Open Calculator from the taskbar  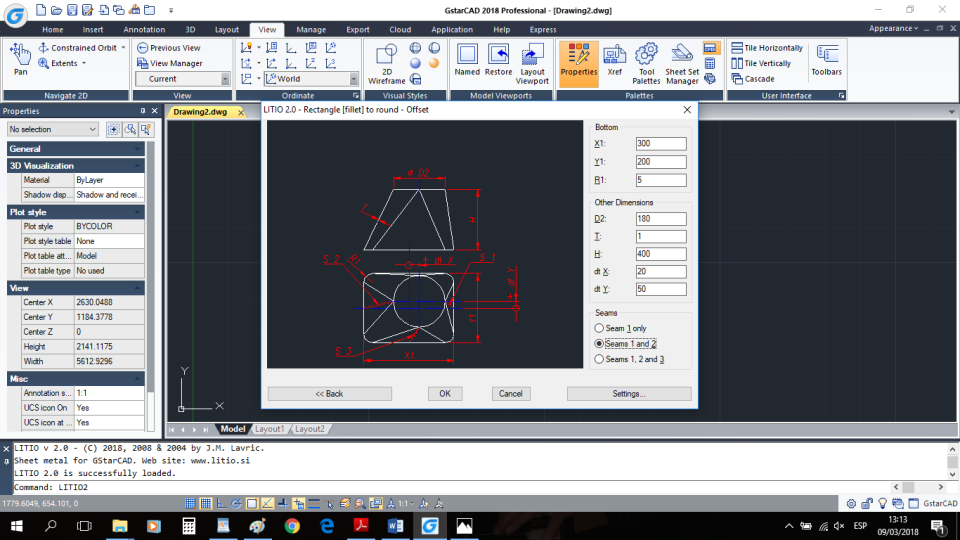(x=189, y=526)
